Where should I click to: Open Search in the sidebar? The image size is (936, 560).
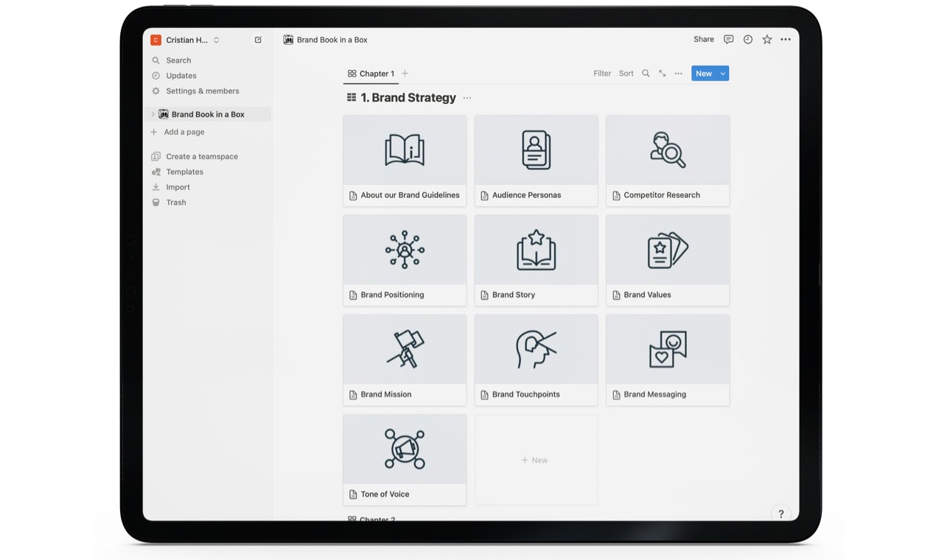[x=178, y=60]
